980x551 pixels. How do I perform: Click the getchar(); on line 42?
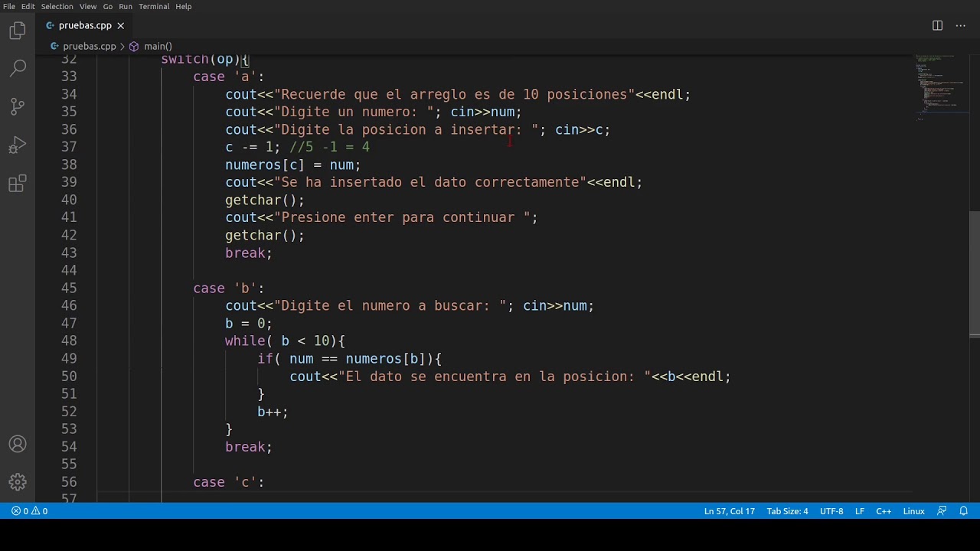(265, 235)
